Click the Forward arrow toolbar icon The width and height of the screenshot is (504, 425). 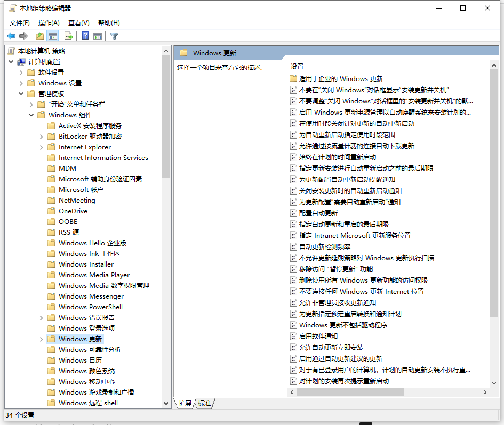click(23, 36)
